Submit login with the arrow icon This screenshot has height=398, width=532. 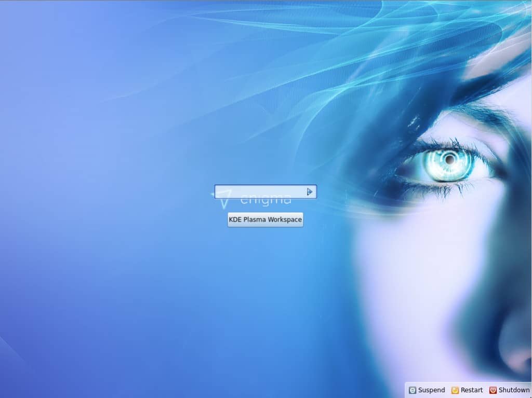[310, 192]
